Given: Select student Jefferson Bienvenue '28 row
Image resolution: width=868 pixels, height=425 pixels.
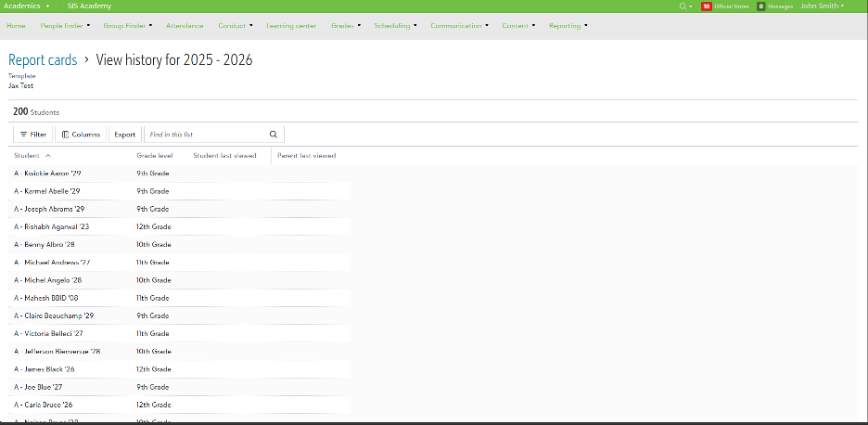Looking at the screenshot, I should pyautogui.click(x=179, y=352).
